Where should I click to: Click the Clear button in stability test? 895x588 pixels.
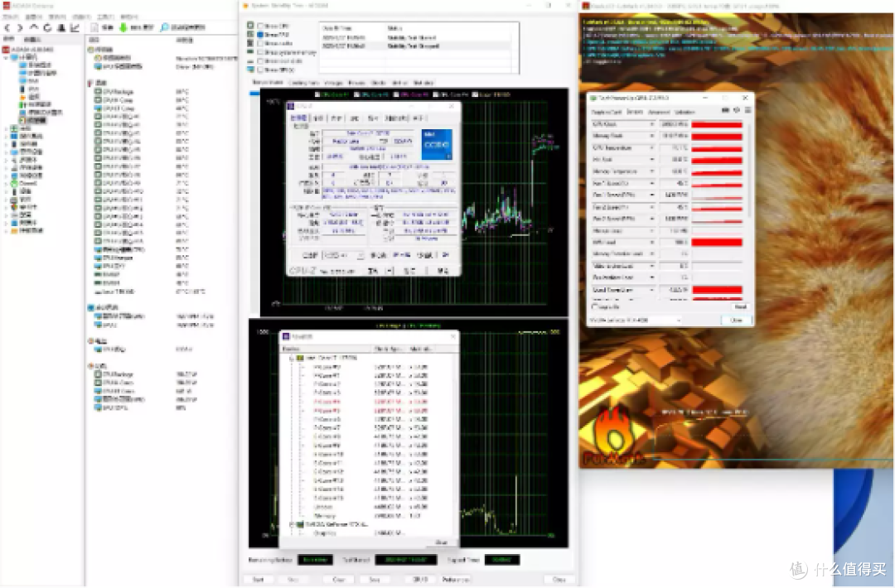point(339,579)
